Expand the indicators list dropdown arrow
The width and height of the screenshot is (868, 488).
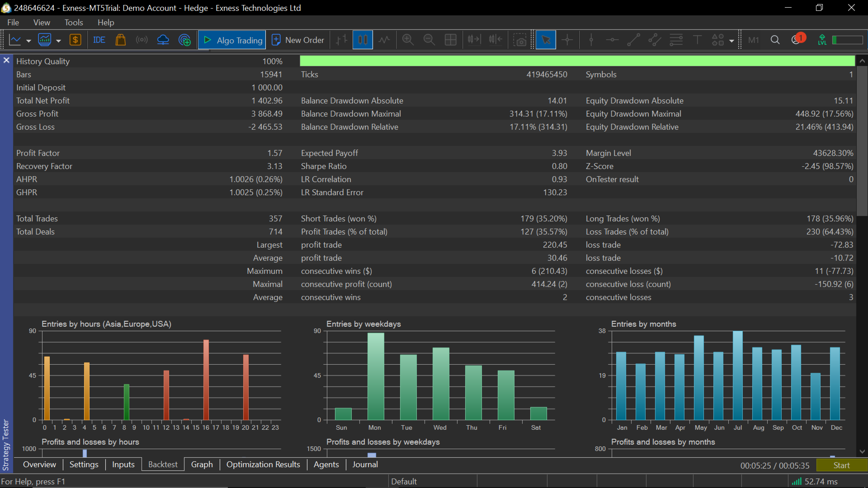coord(58,41)
